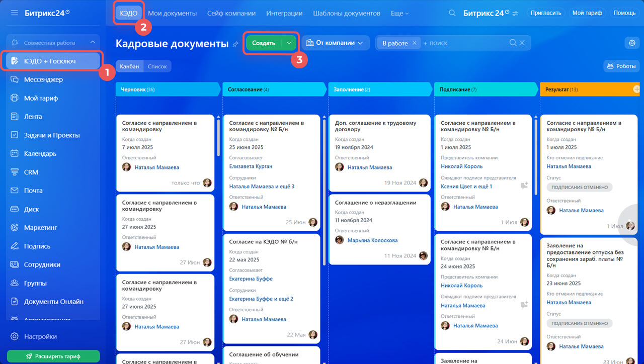Open the CRM sidebar item

point(31,172)
